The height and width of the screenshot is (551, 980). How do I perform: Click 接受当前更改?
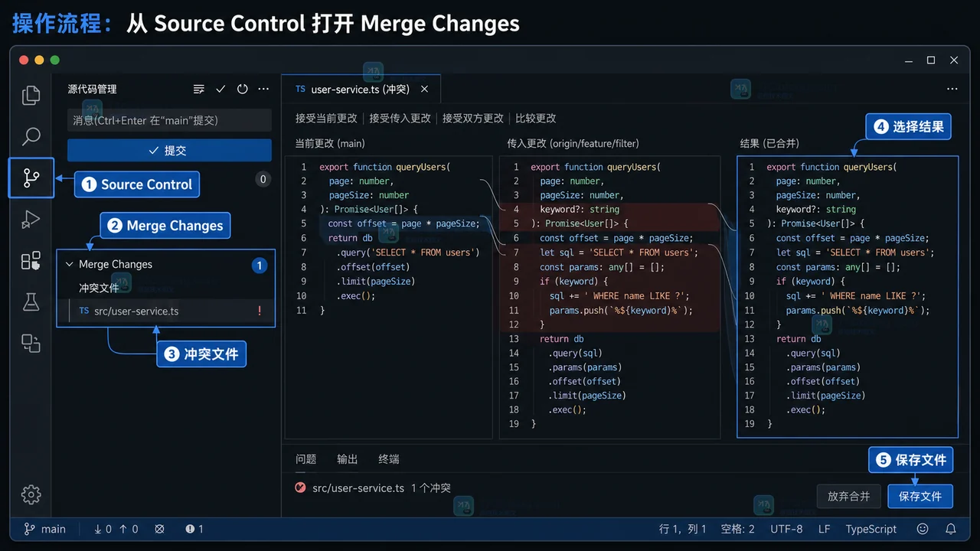point(326,118)
